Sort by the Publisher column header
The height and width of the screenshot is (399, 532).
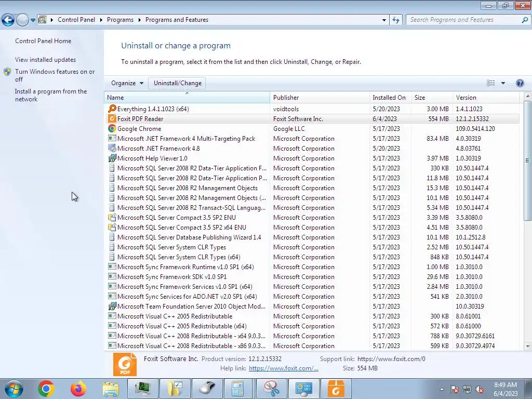click(320, 97)
